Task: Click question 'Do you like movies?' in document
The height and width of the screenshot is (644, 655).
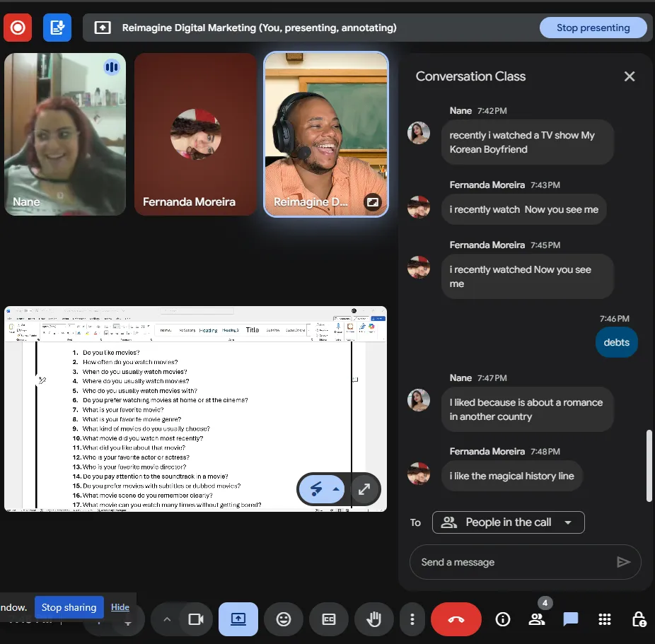Action: pos(111,353)
